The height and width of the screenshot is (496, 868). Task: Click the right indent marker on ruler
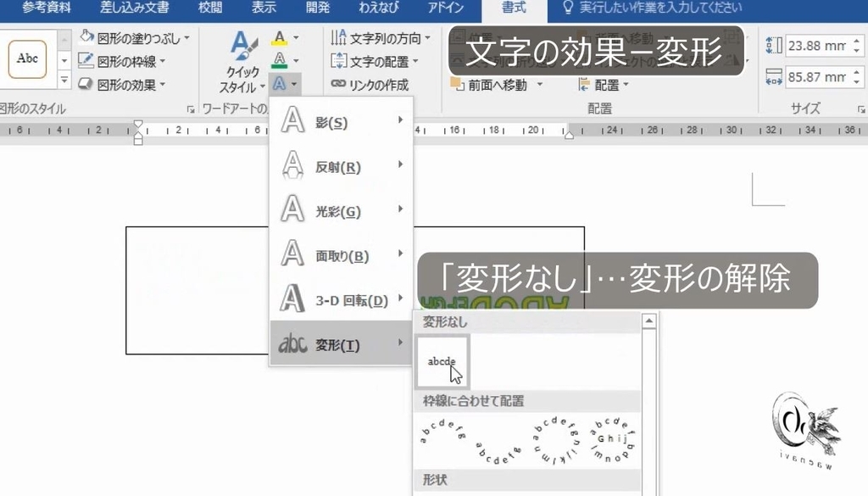point(569,133)
